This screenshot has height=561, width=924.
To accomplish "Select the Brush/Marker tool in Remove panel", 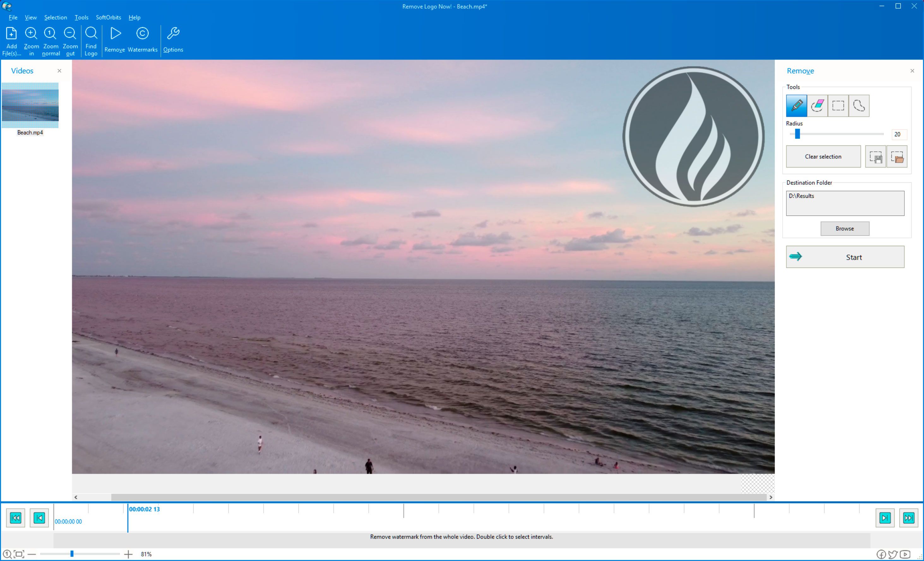I will point(796,106).
